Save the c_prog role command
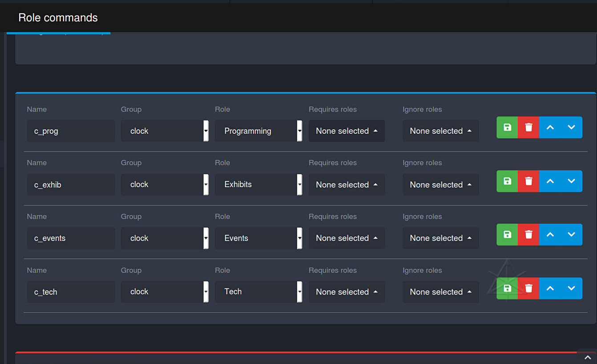This screenshot has height=364, width=597. 507,128
